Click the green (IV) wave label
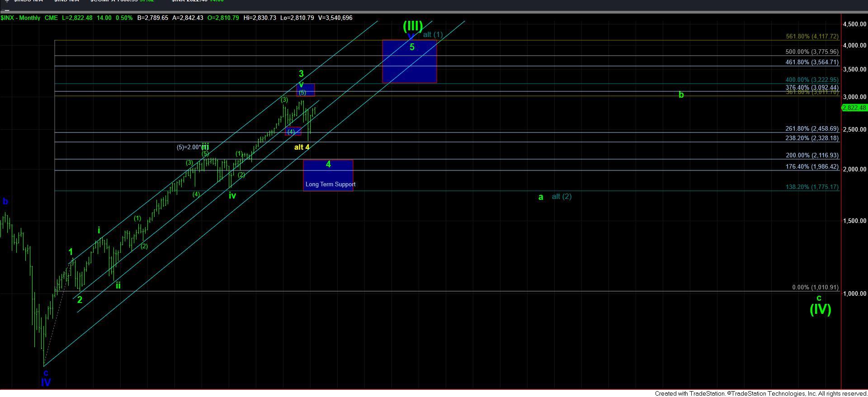The height and width of the screenshot is (397, 868). pos(820,309)
